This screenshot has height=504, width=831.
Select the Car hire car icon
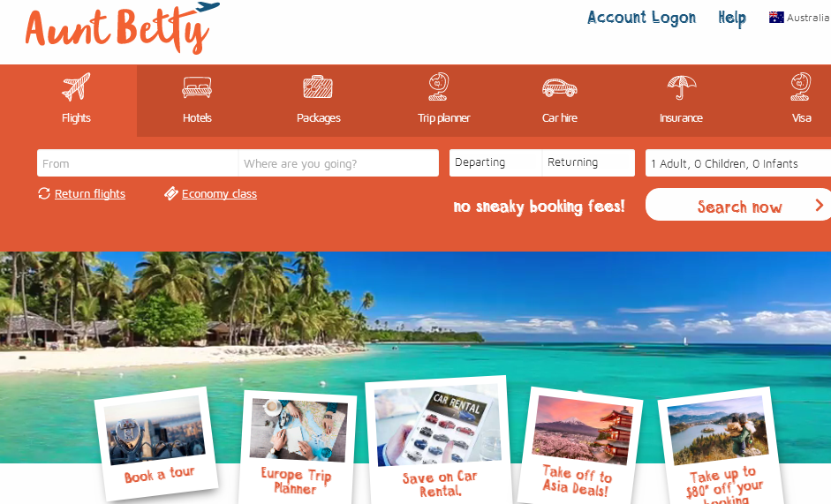(x=560, y=87)
